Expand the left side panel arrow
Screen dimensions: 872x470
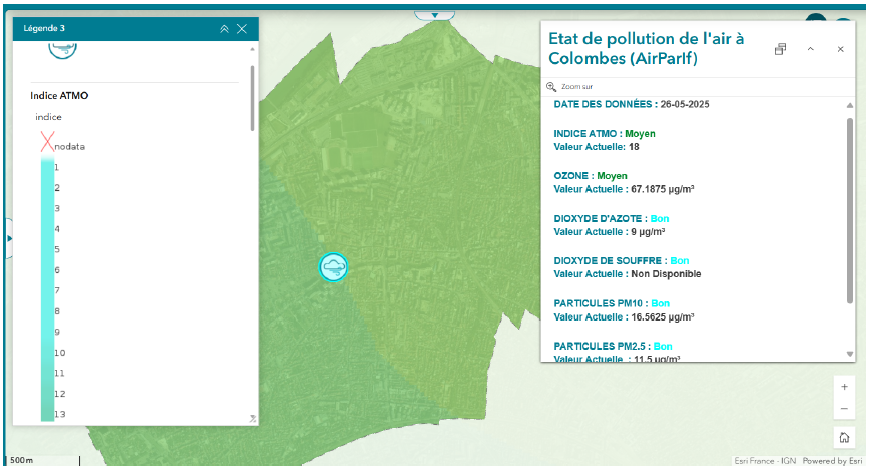9,238
